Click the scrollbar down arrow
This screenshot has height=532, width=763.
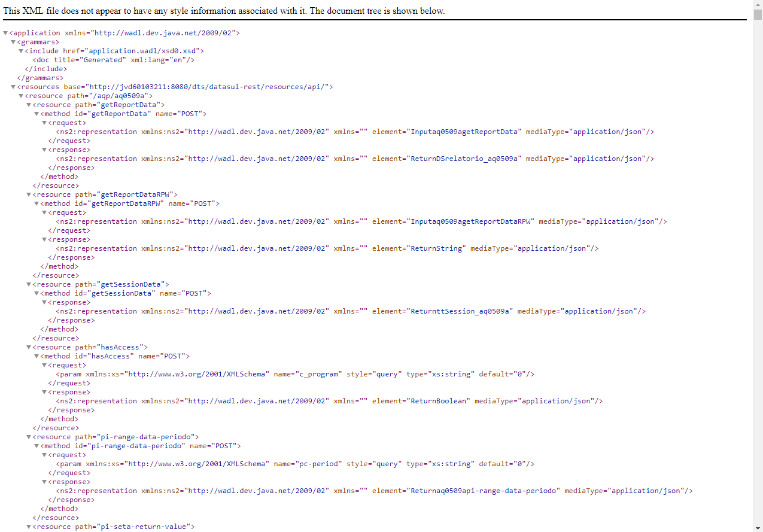point(758,527)
